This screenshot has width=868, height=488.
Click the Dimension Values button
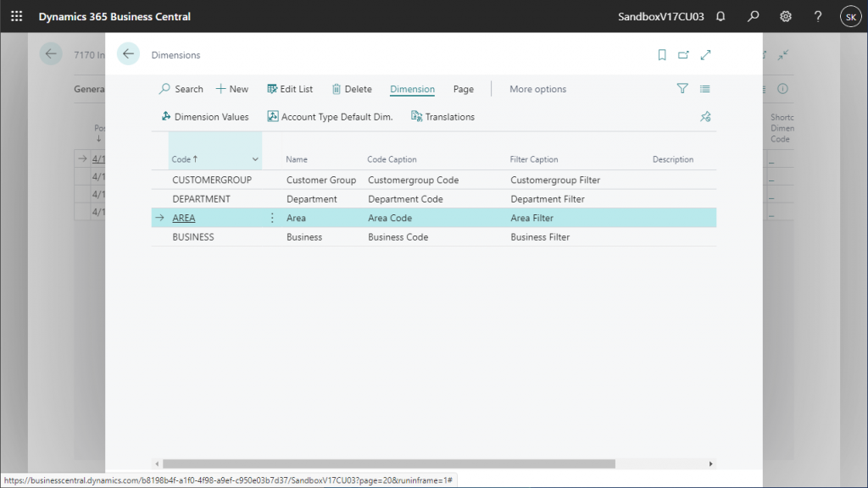(205, 117)
